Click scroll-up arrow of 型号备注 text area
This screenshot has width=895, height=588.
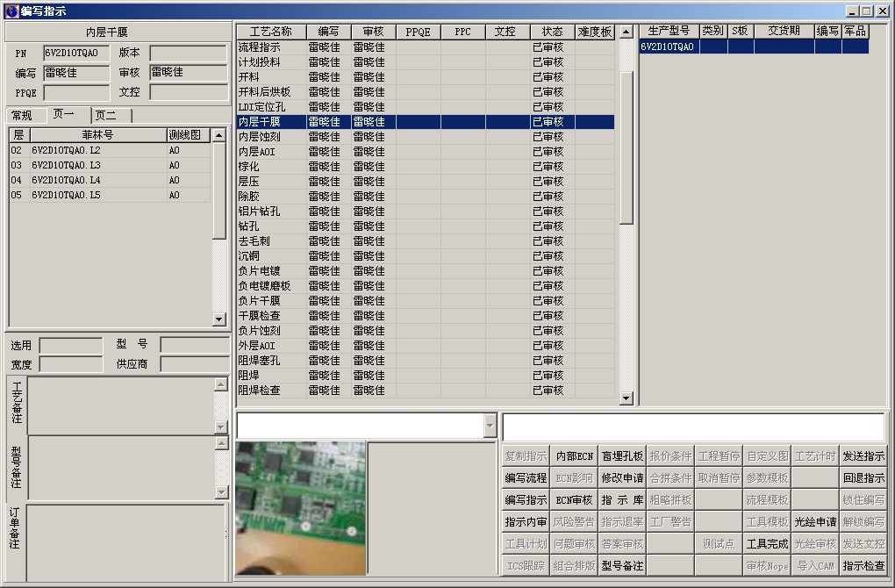[221, 443]
